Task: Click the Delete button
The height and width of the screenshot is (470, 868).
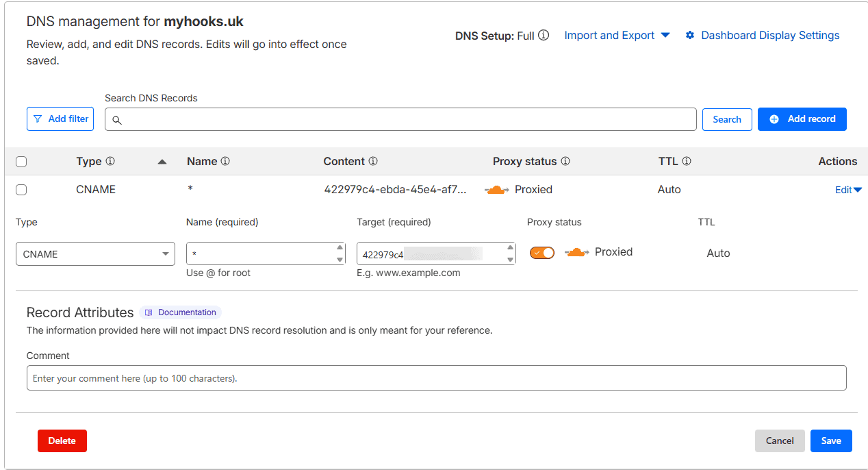Action: tap(62, 441)
